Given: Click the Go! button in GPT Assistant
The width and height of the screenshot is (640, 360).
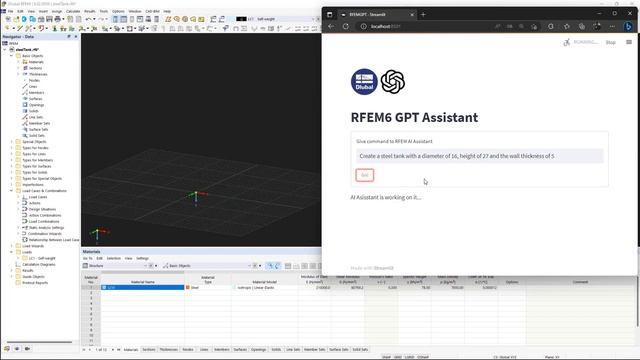Looking at the screenshot, I should (x=364, y=175).
